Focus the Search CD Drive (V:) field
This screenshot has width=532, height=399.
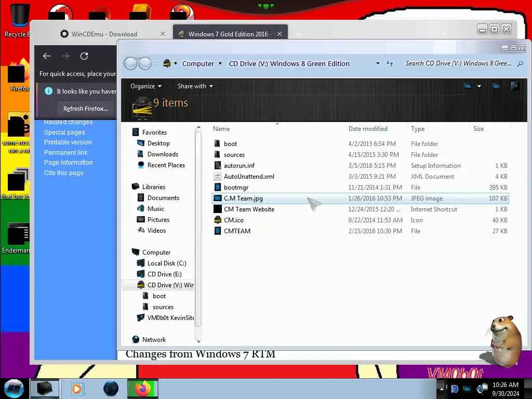458,63
